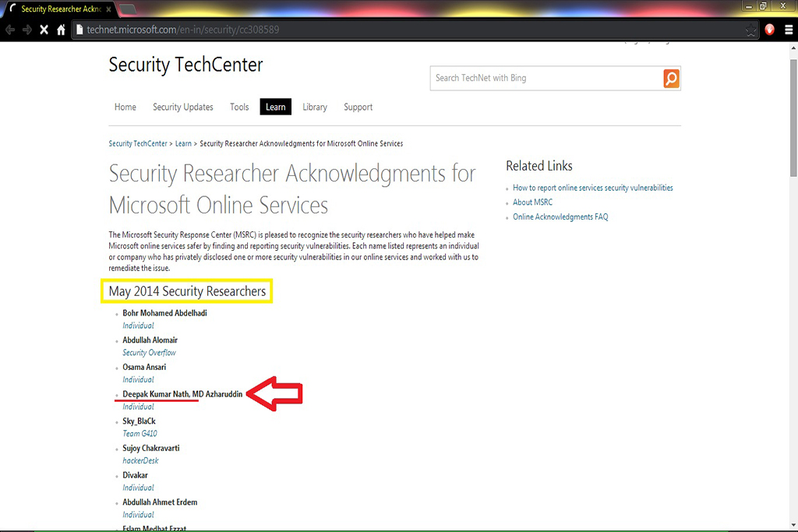
Task: Click the May 2014 Security Researchers heading
Action: (x=187, y=291)
